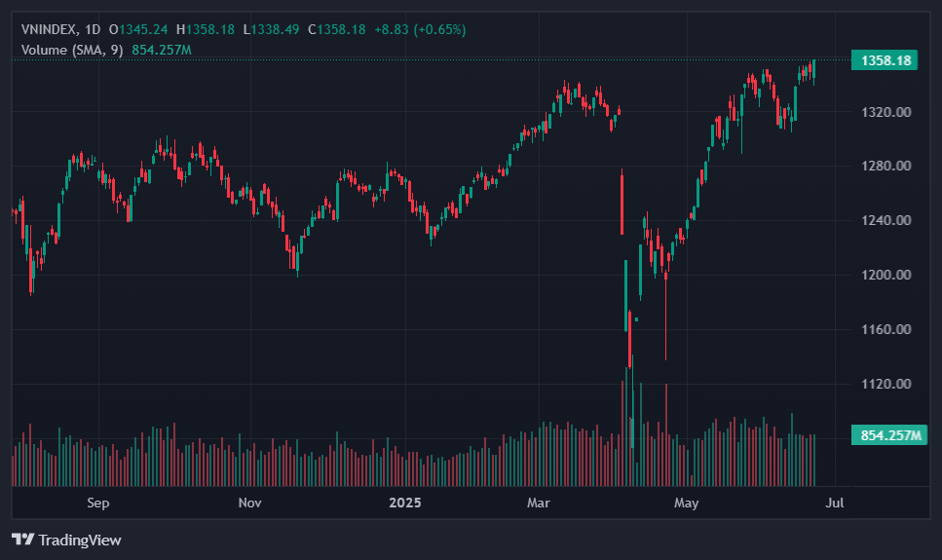The height and width of the screenshot is (560, 942).
Task: Click the TradingView text in bottom watermark
Action: pos(80,540)
